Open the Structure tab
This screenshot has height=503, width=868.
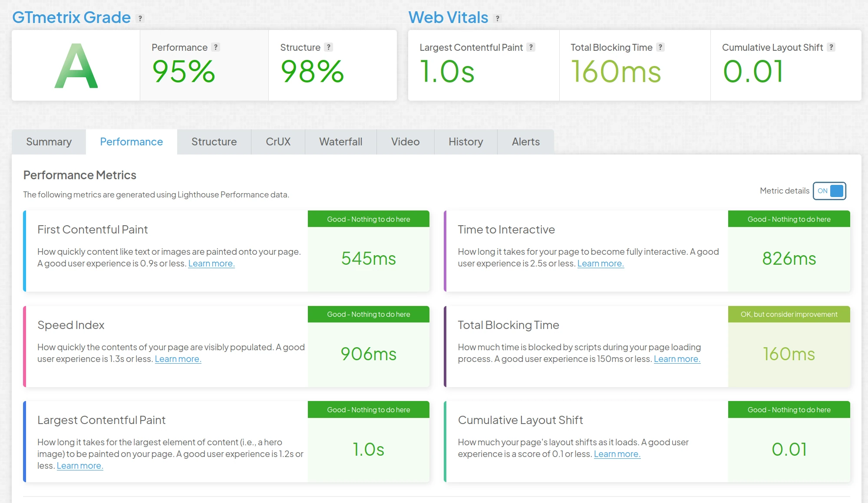point(214,141)
